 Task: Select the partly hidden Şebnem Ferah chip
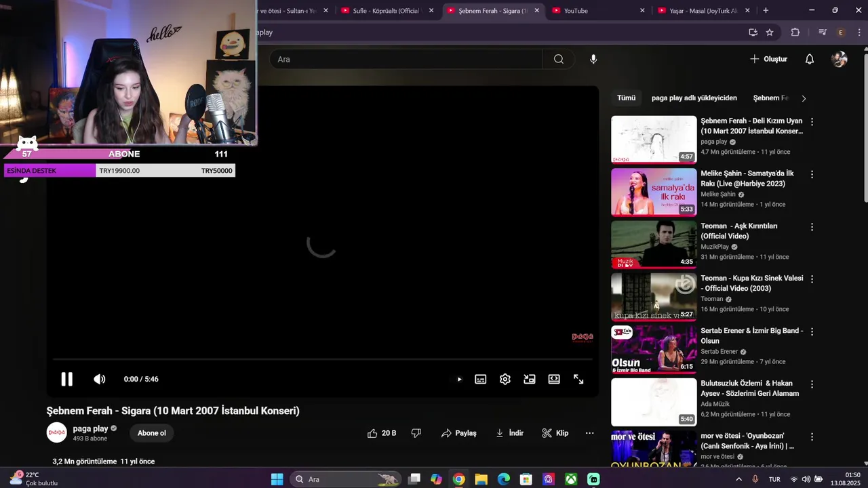tap(771, 98)
